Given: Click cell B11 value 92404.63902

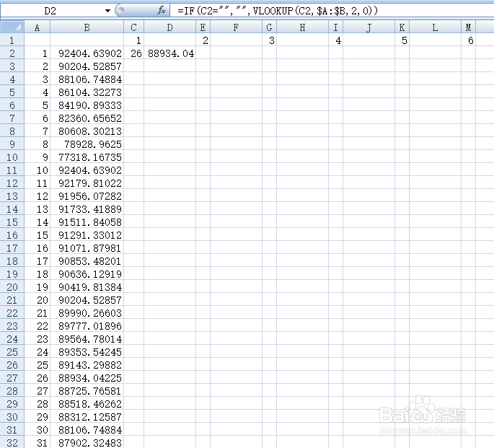Looking at the screenshot, I should tap(87, 170).
